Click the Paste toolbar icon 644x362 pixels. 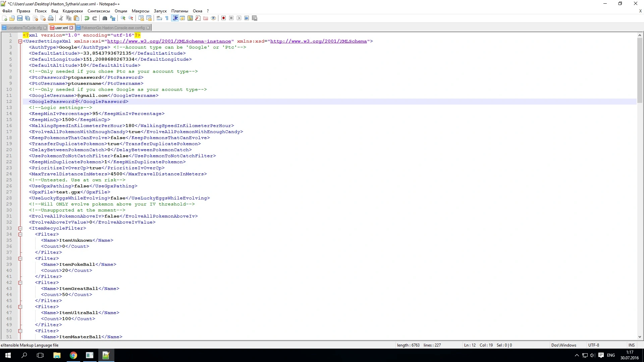76,18
